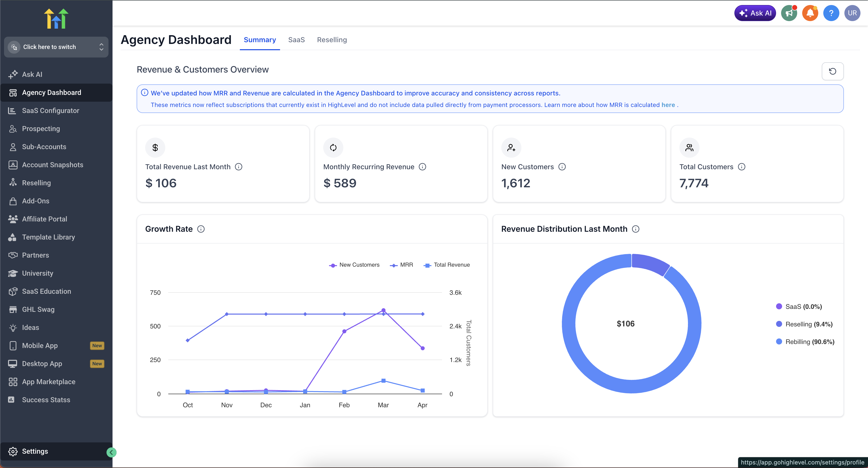This screenshot has height=468, width=868.
Task: Click the Rebilling legend item in donut chart
Action: [805, 342]
